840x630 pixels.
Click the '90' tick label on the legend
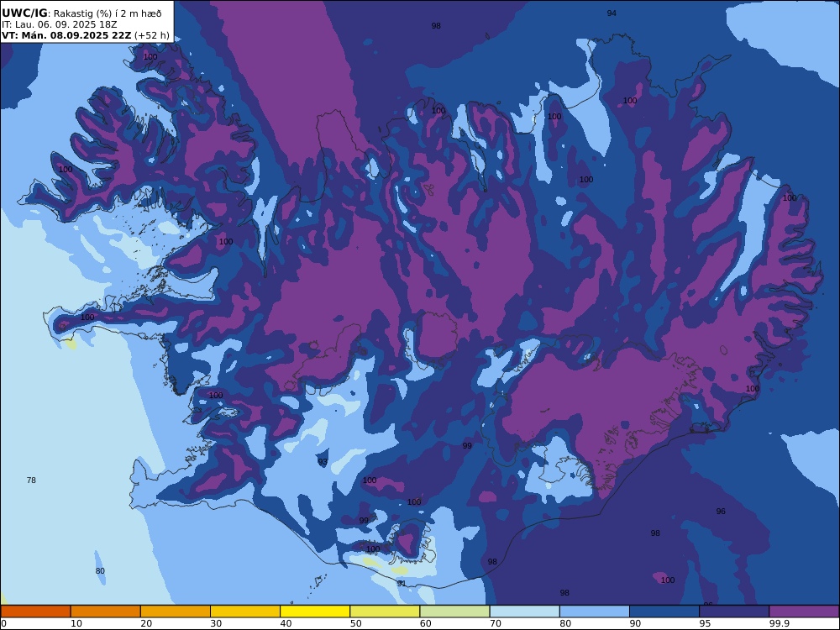(635, 623)
